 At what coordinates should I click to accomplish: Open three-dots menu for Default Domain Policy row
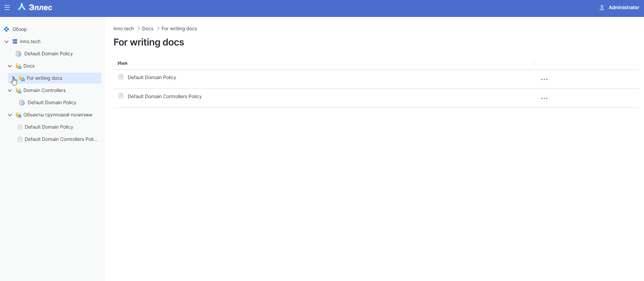point(544,79)
